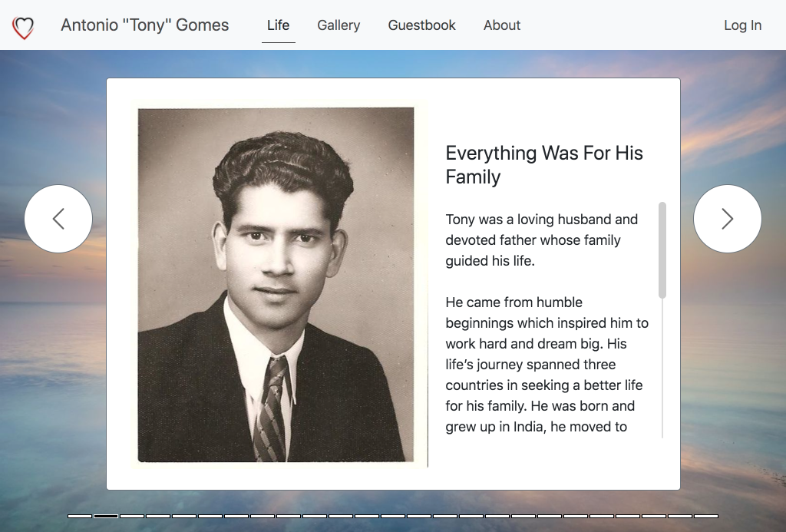The width and height of the screenshot is (786, 532).
Task: Click the "He came from humble beginnings" paragraph
Action: (547, 365)
